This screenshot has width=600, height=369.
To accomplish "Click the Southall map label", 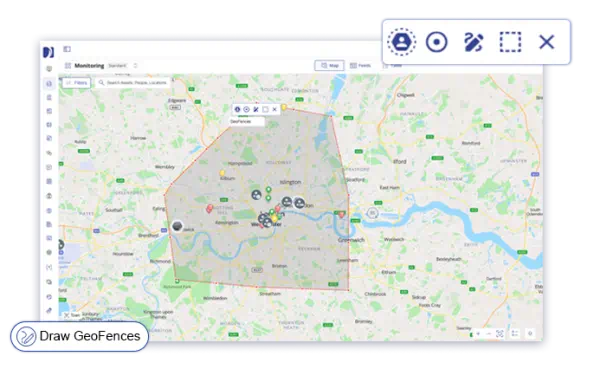I will 114,210.
